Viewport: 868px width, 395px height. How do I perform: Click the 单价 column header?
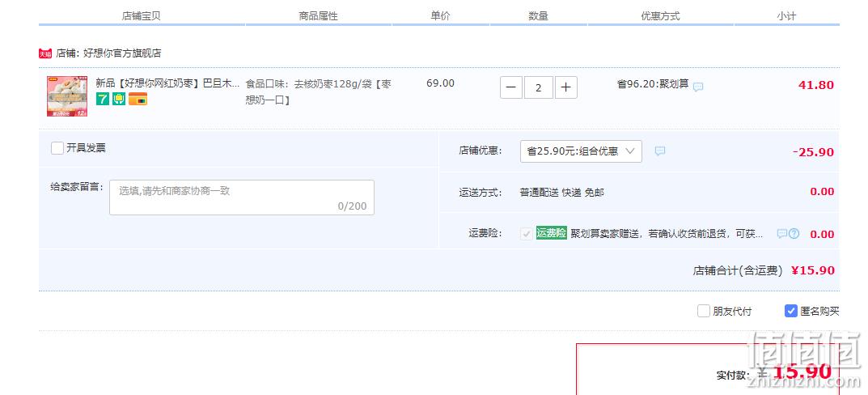click(x=441, y=16)
